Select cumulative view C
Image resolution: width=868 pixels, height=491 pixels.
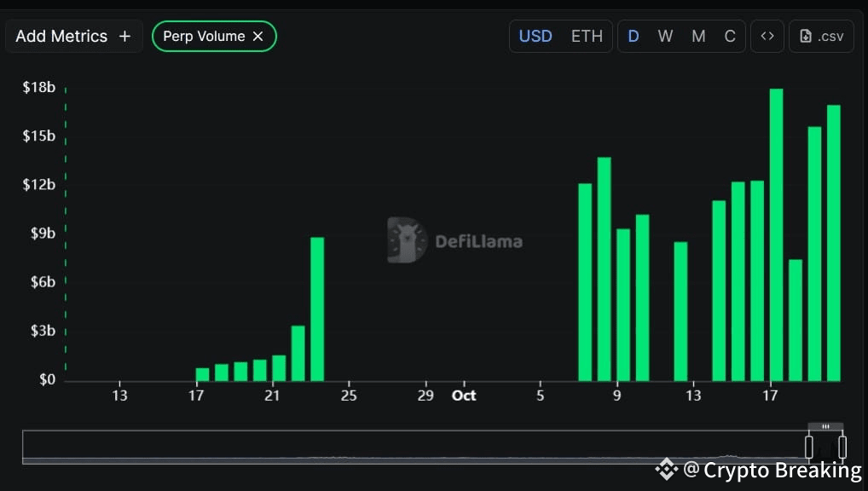(x=730, y=37)
